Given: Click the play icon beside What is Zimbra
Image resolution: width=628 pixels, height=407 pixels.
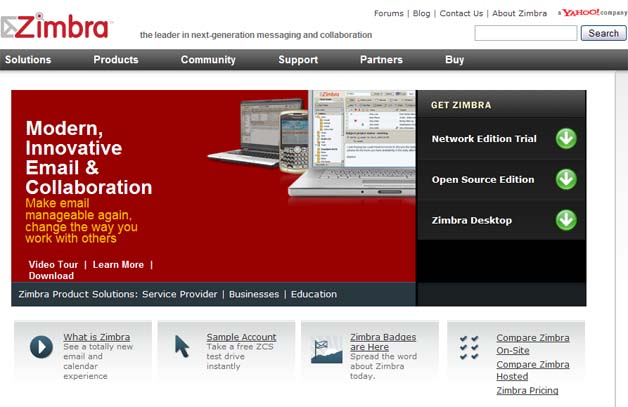Looking at the screenshot, I should (x=41, y=347).
